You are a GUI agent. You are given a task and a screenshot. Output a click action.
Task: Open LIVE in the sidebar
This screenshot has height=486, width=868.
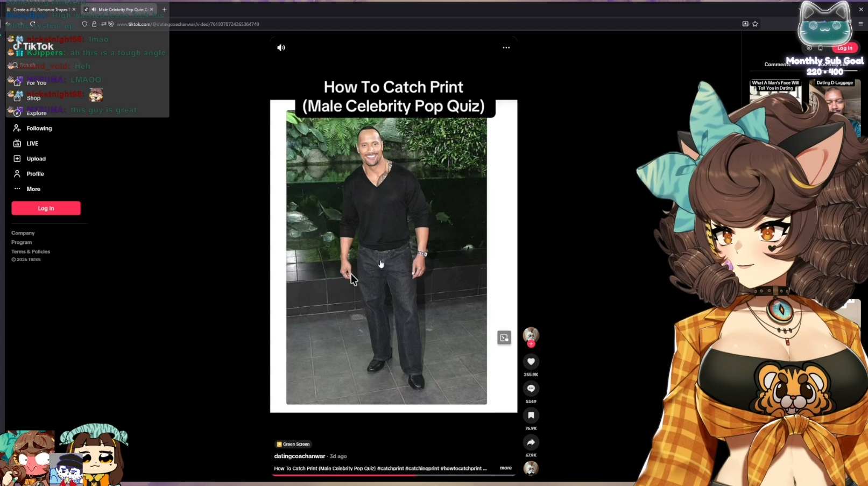pyautogui.click(x=32, y=144)
